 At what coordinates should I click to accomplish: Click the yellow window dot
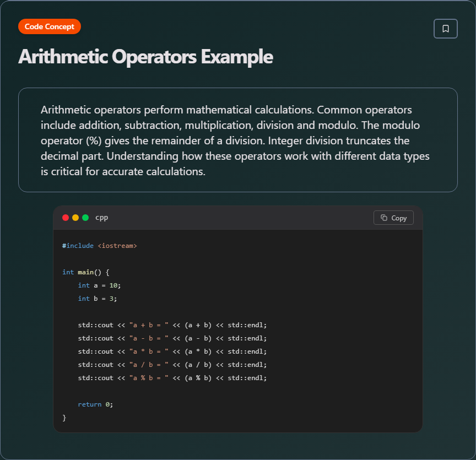click(x=75, y=218)
